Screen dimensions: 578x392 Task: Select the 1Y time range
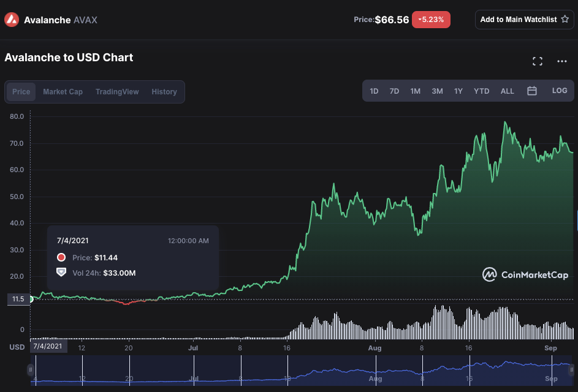point(458,91)
